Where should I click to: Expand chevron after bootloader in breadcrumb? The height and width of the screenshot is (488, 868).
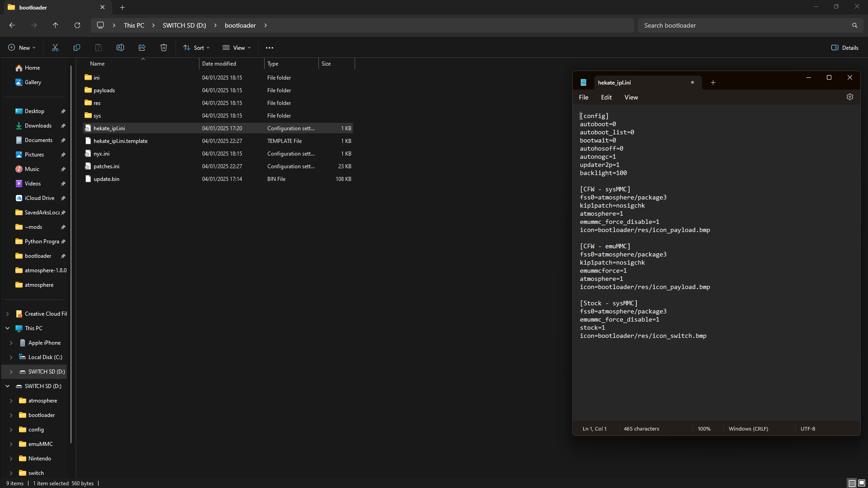266,25
